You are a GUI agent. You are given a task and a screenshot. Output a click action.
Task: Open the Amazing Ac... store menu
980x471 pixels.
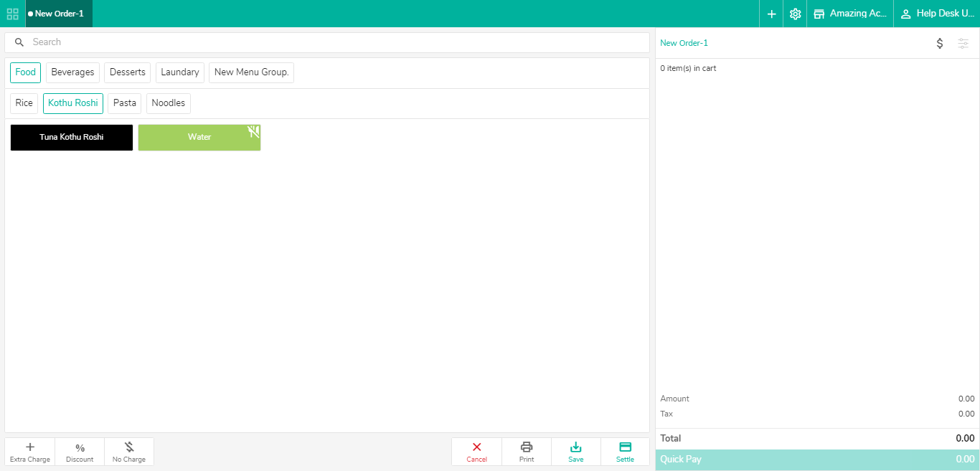(850, 14)
